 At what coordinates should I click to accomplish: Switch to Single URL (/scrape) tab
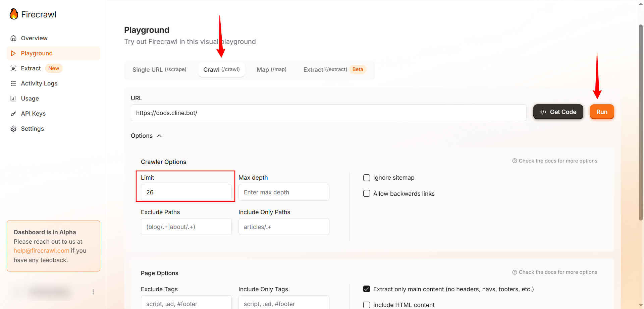159,70
